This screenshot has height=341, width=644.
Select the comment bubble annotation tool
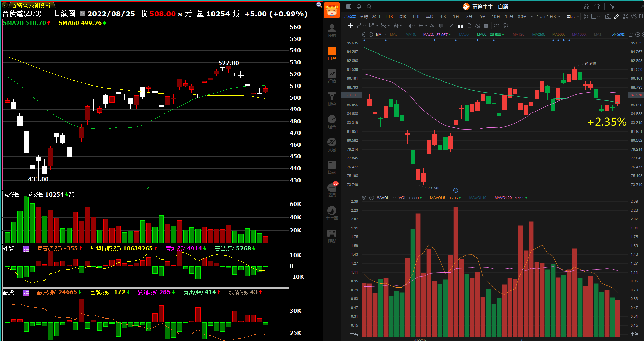(x=441, y=26)
